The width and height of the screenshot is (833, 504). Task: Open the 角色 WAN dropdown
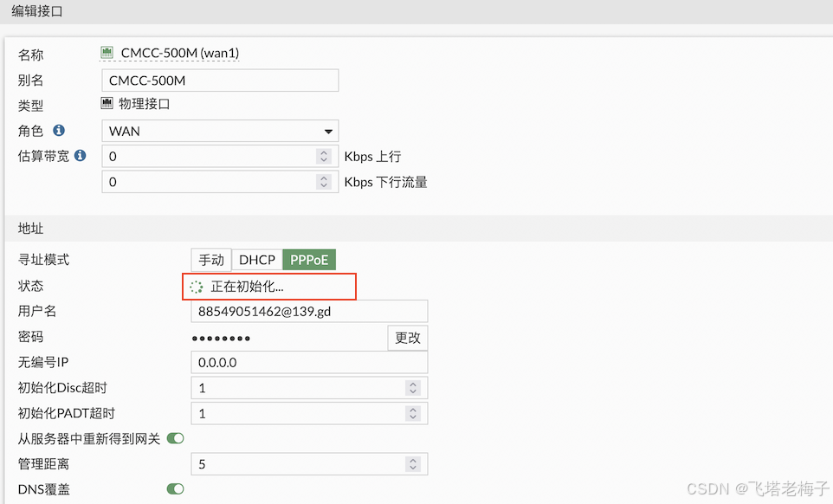click(x=220, y=131)
